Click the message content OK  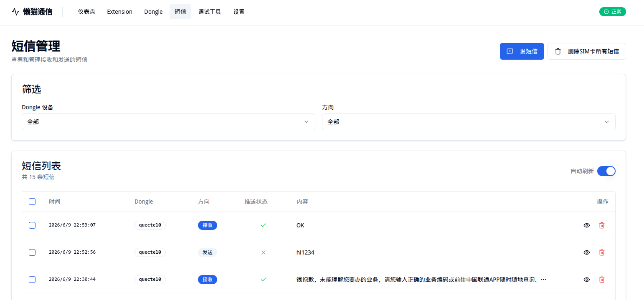click(x=300, y=225)
